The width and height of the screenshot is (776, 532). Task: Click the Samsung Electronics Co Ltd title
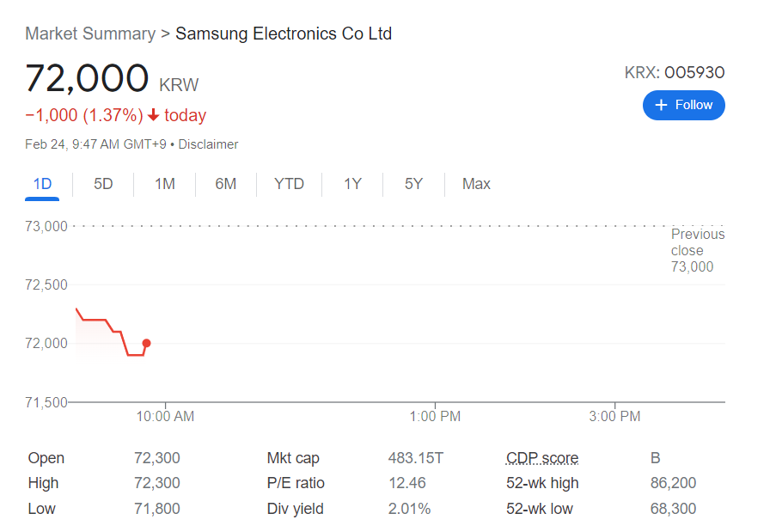coord(284,34)
